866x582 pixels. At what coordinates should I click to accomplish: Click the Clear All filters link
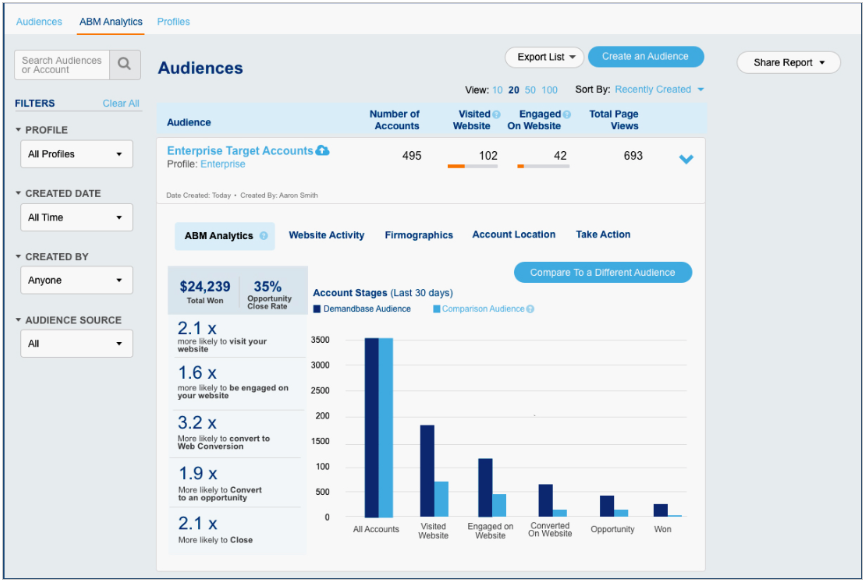120,103
